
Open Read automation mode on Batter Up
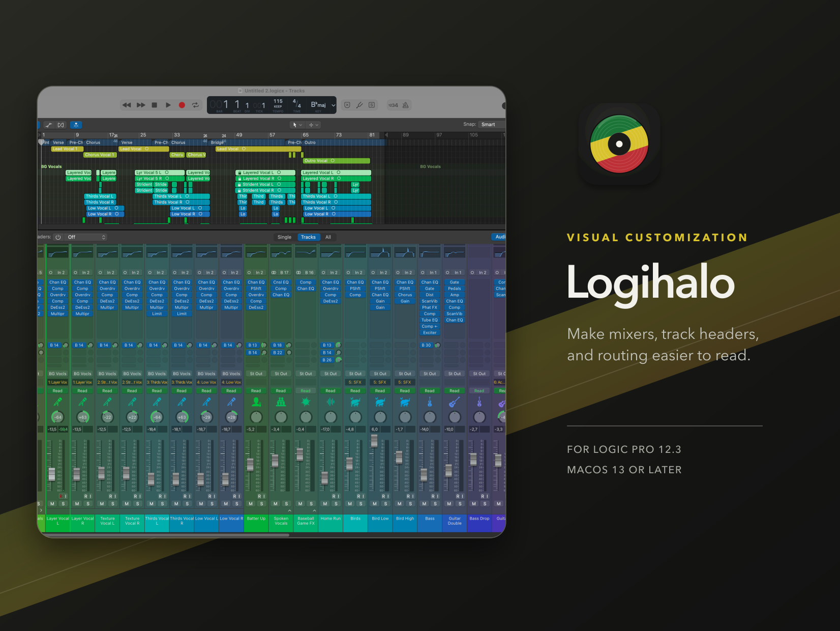(x=256, y=391)
